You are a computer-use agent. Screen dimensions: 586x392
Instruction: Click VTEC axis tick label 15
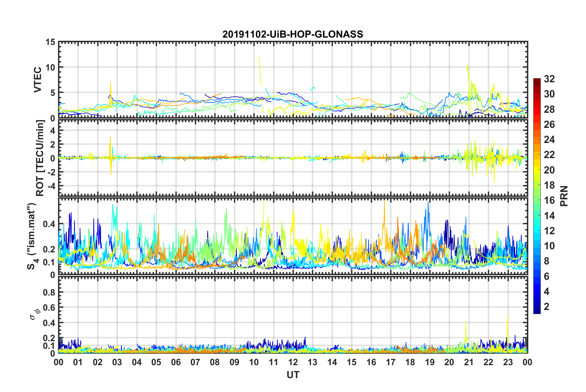(50, 42)
